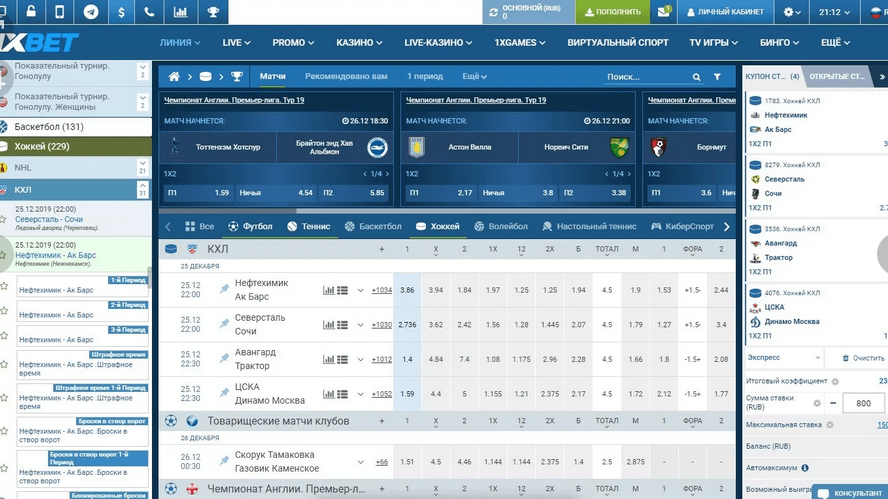Refresh the balance with the refresh icon
Viewport: 888px width, 499px height.
(493, 12)
